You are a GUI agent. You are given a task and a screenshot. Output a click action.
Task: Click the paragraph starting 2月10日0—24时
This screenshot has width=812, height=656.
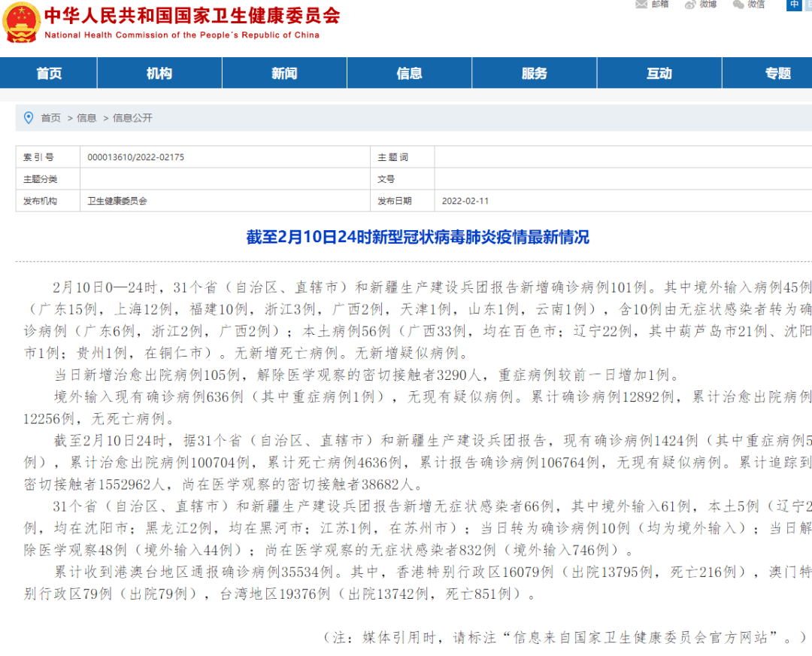tap(417, 320)
